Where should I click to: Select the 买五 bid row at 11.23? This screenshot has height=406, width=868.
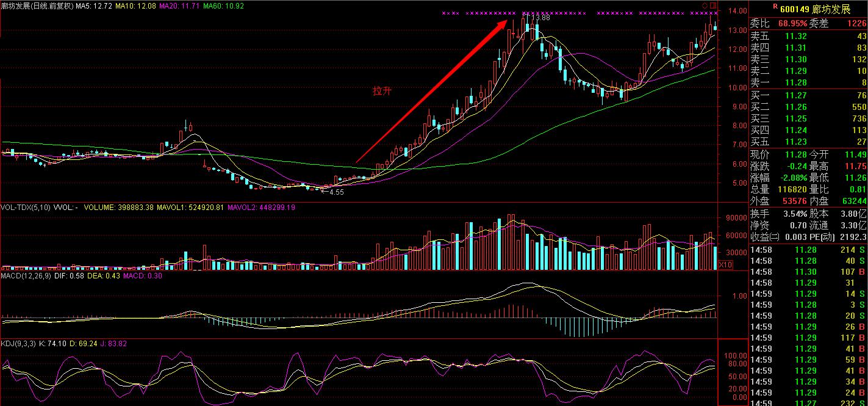(808, 142)
